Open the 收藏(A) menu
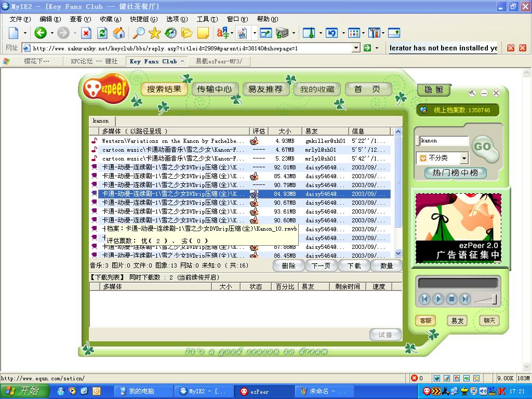 110,19
